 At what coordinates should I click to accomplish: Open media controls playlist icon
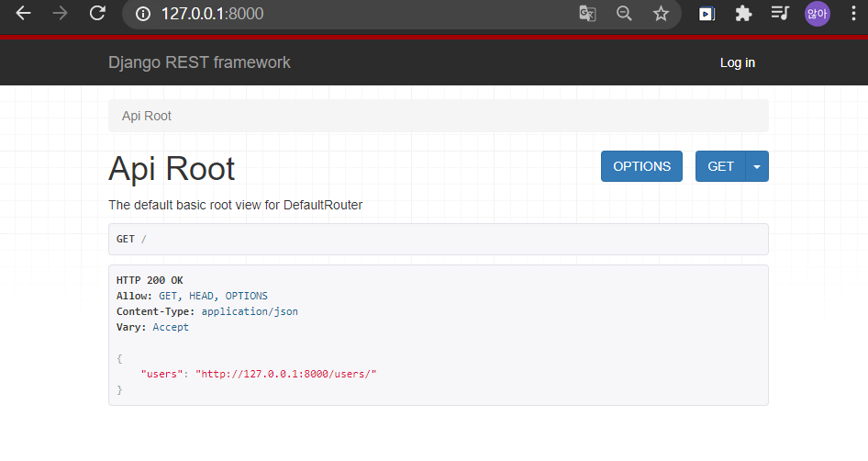click(780, 13)
